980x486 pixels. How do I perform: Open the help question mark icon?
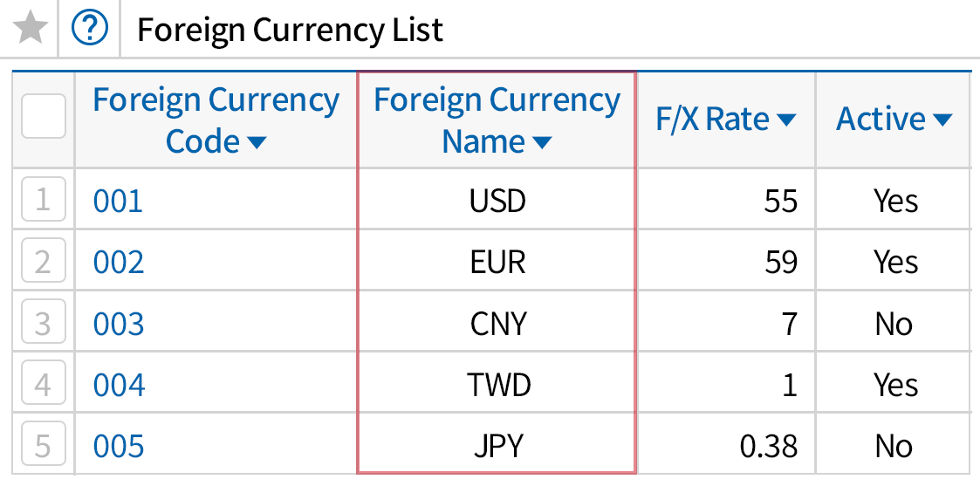point(89,29)
